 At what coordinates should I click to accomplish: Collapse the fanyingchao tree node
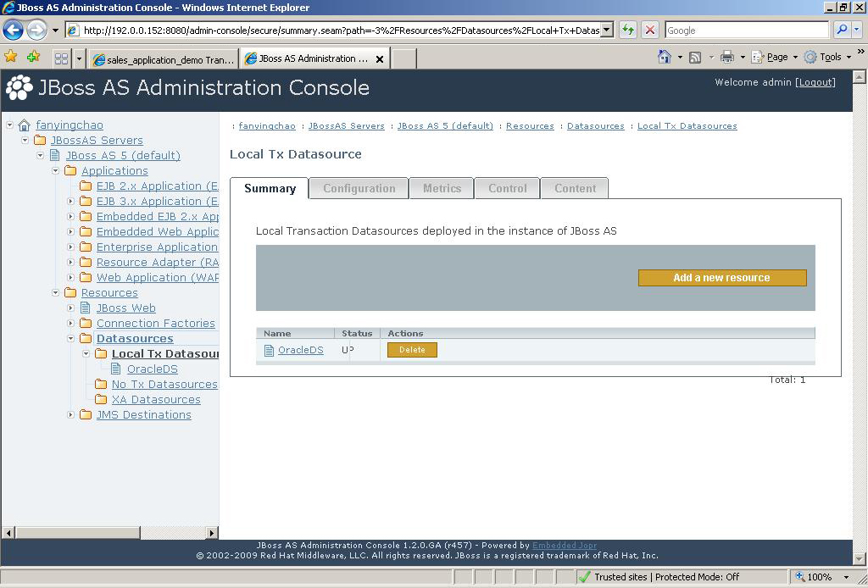[x=10, y=125]
